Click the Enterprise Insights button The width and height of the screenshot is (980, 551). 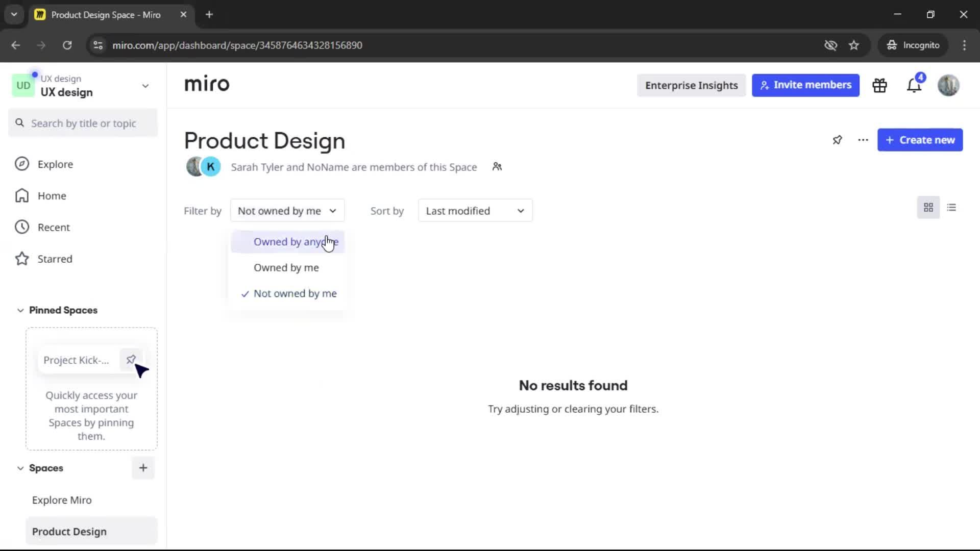pyautogui.click(x=691, y=85)
